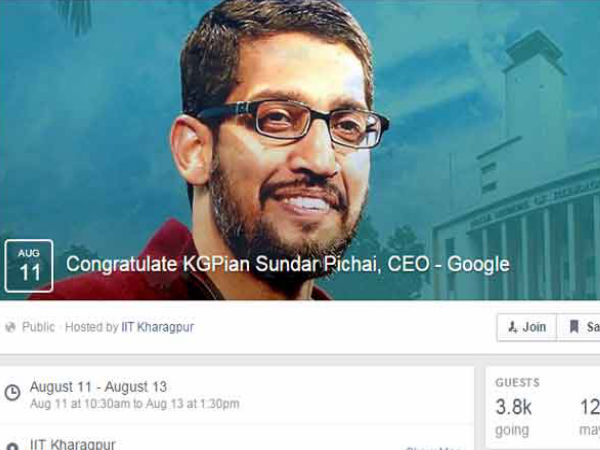View the 3.8k going guest list
Viewport: 600px width, 450px height.
point(514,407)
